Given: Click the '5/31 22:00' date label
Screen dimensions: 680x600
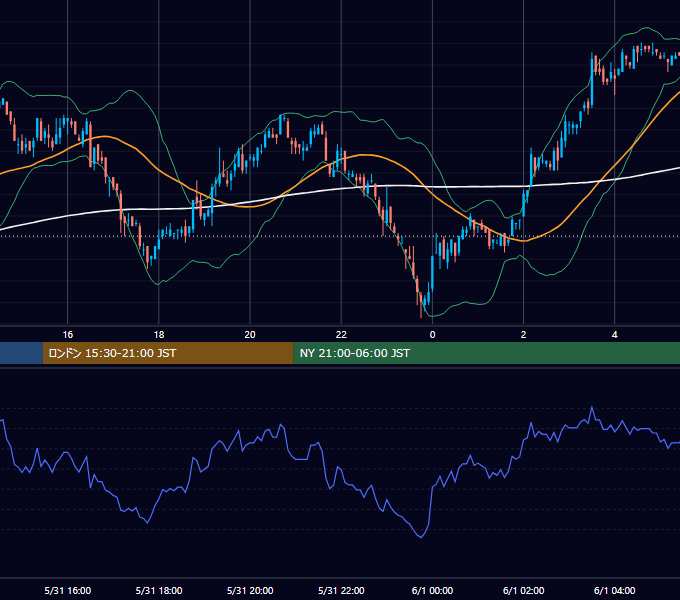Looking at the screenshot, I should pos(341,590).
